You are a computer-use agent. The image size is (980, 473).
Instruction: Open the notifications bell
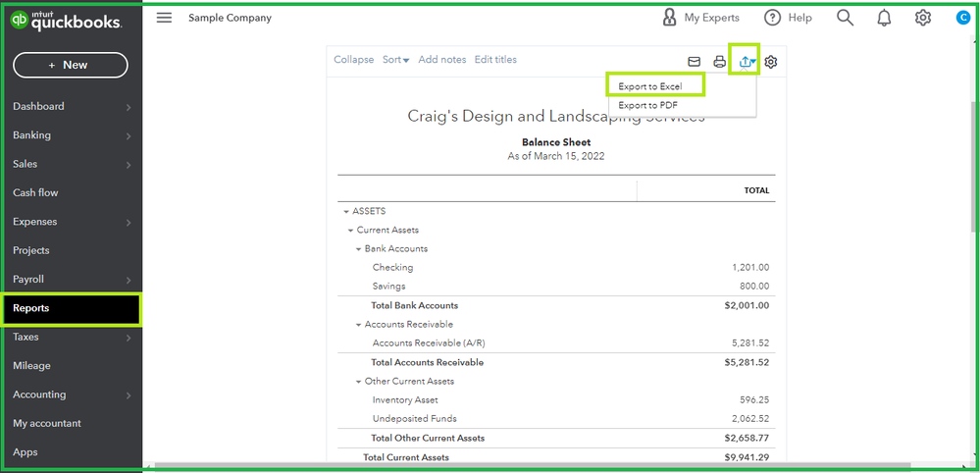(x=884, y=18)
